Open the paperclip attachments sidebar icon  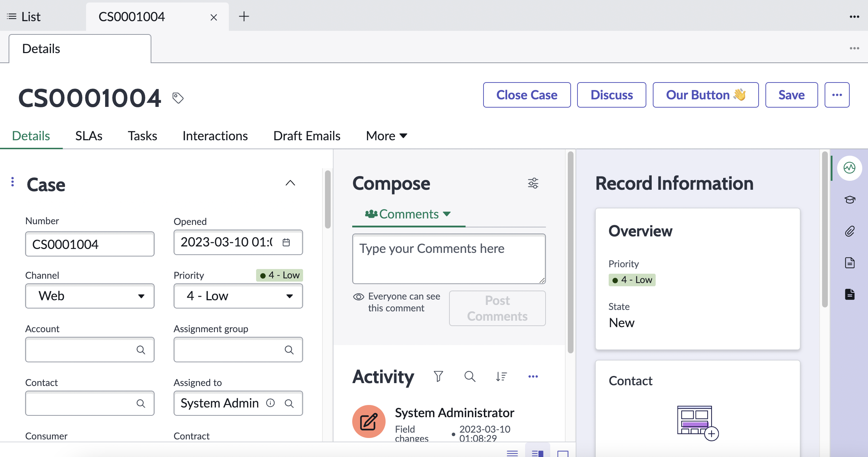tap(850, 231)
